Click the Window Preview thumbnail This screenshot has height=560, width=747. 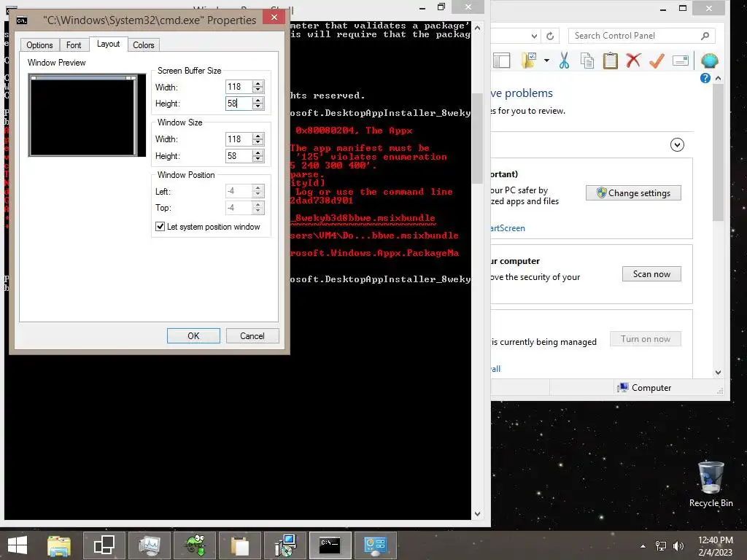(87, 115)
